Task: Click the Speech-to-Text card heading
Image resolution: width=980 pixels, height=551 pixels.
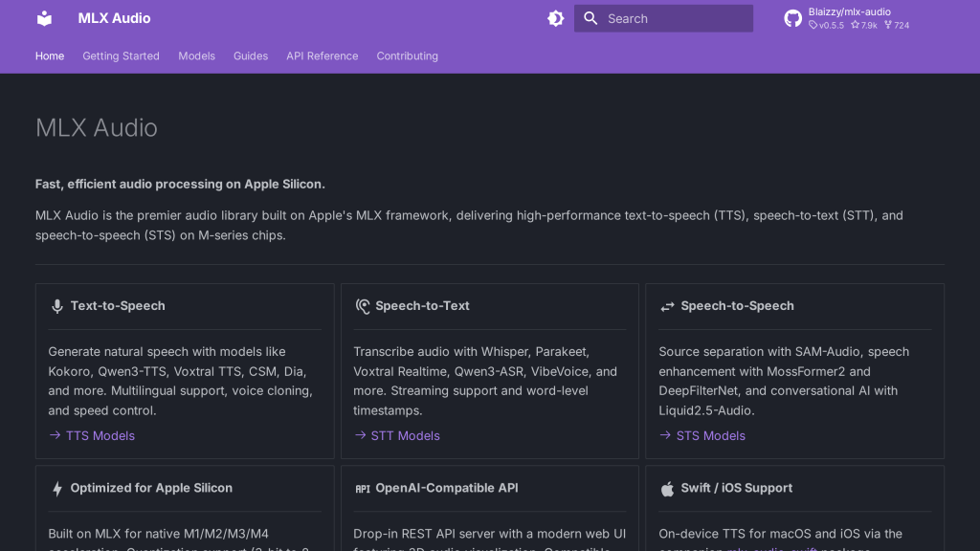Action: click(422, 306)
